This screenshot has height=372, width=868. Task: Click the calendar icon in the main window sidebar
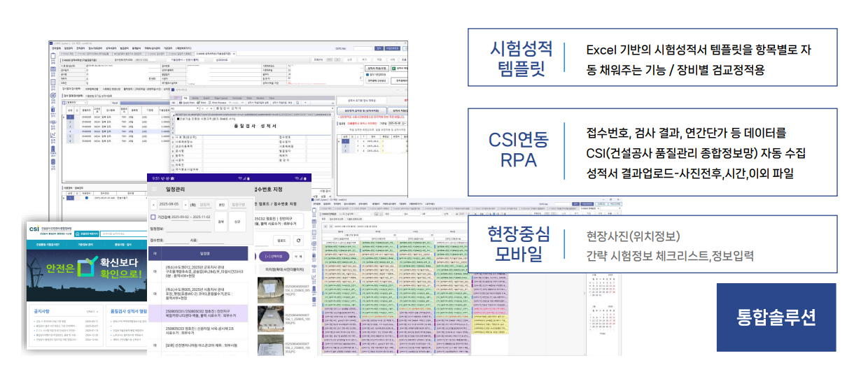coord(53,69)
